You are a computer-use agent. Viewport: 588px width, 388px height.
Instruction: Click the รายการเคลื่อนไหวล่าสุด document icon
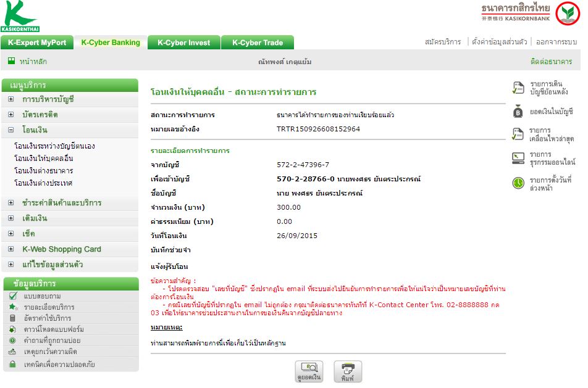tap(518, 134)
